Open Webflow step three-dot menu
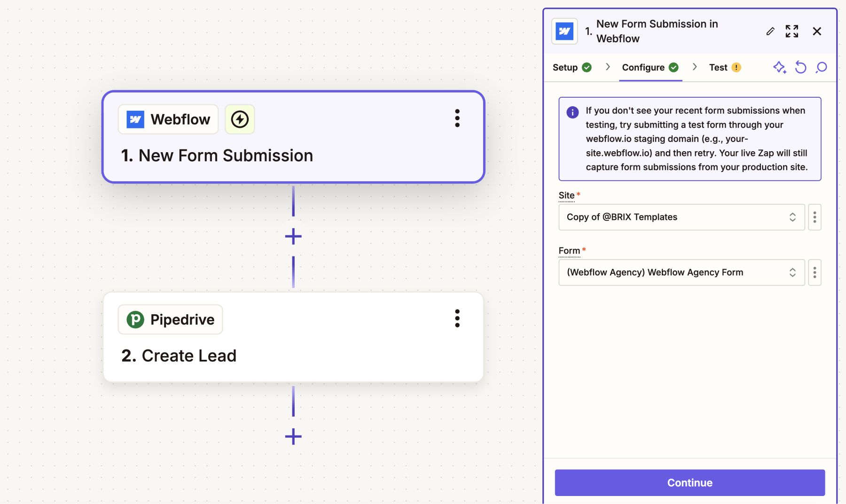846x504 pixels. click(457, 118)
